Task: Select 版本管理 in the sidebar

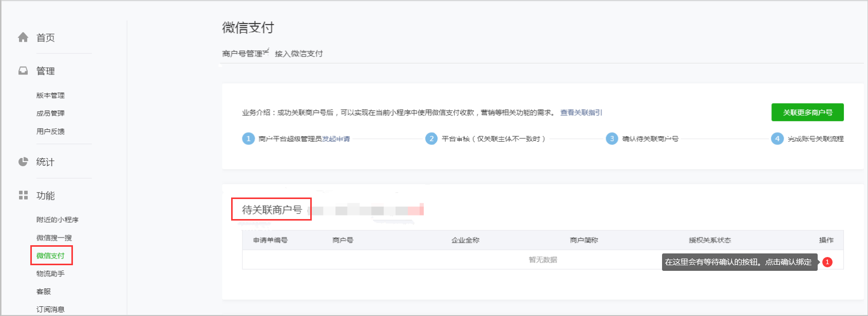Action: 50,95
